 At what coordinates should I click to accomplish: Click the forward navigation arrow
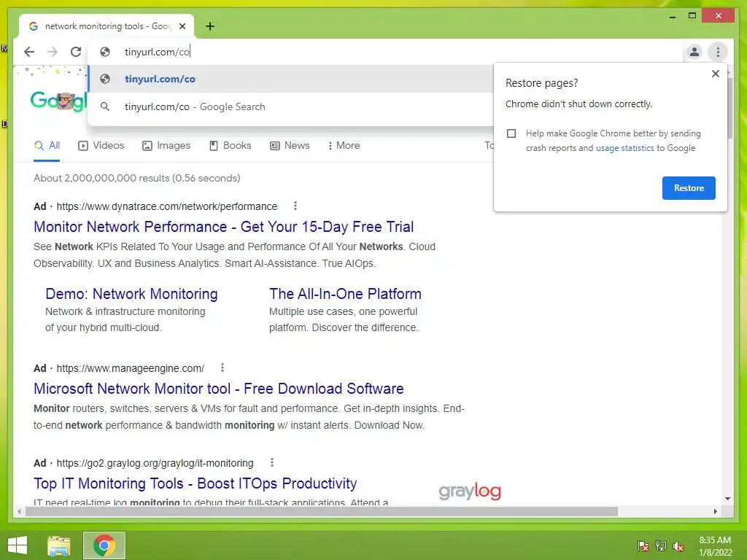click(x=53, y=52)
